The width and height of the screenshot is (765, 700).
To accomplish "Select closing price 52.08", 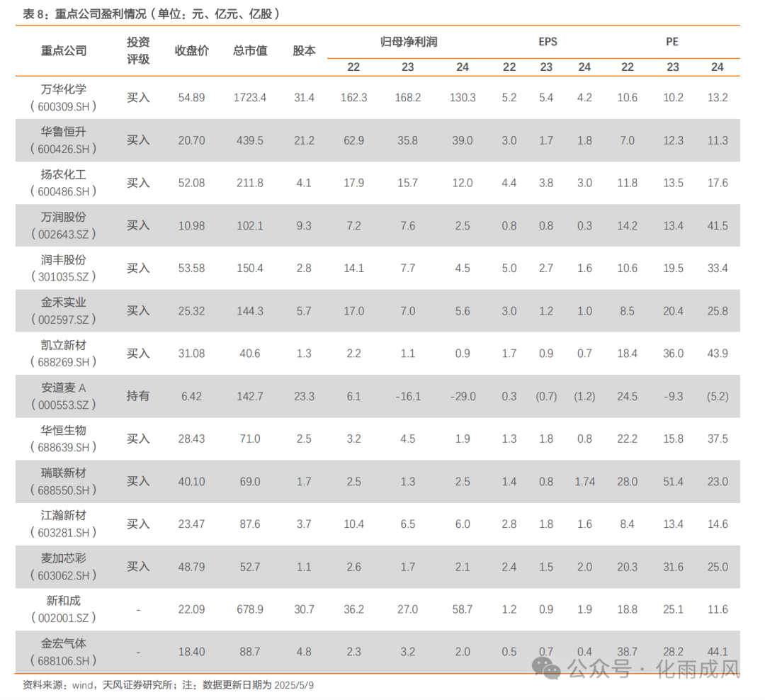I will click(191, 183).
